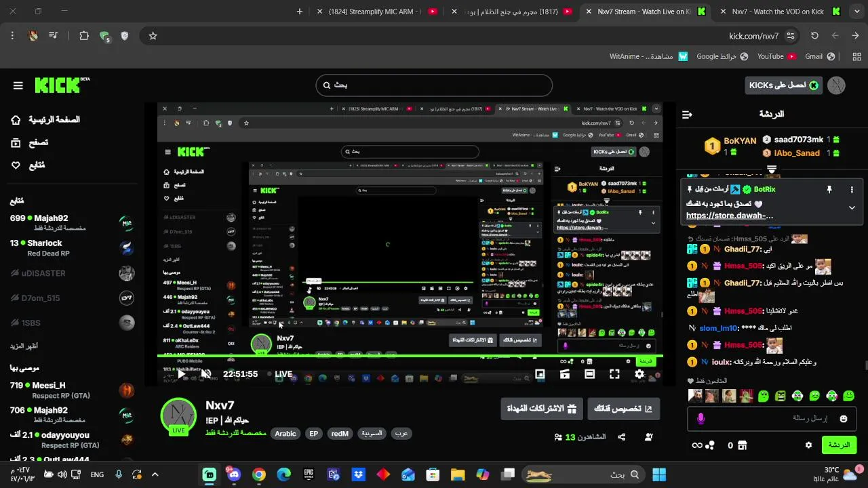
Task: Open three-dot menu of pinned BotRix message
Action: [x=852, y=190]
